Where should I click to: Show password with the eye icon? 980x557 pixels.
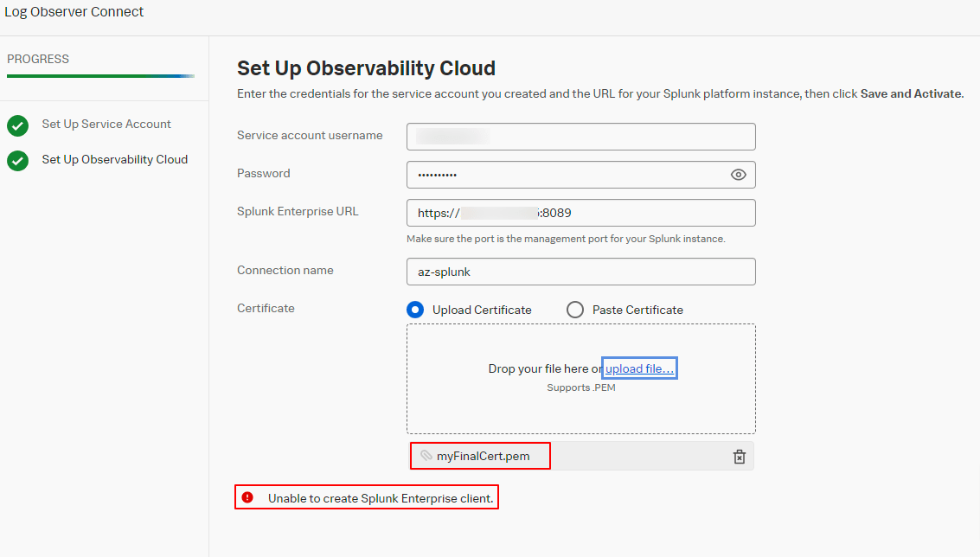coord(738,175)
